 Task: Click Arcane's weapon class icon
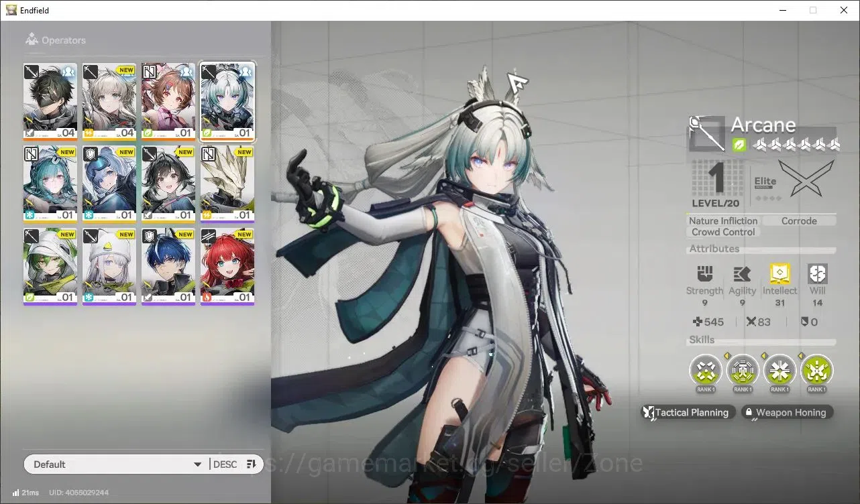click(x=707, y=133)
